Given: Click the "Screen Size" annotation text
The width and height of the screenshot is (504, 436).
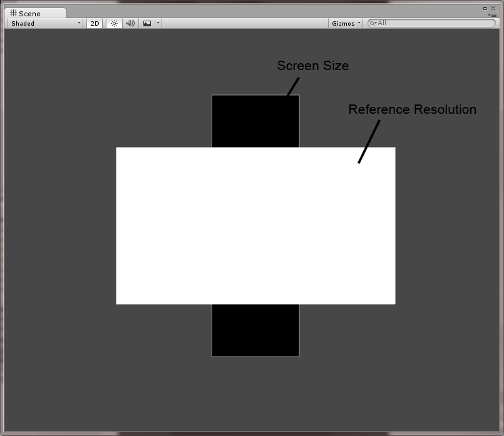Looking at the screenshot, I should coord(313,66).
